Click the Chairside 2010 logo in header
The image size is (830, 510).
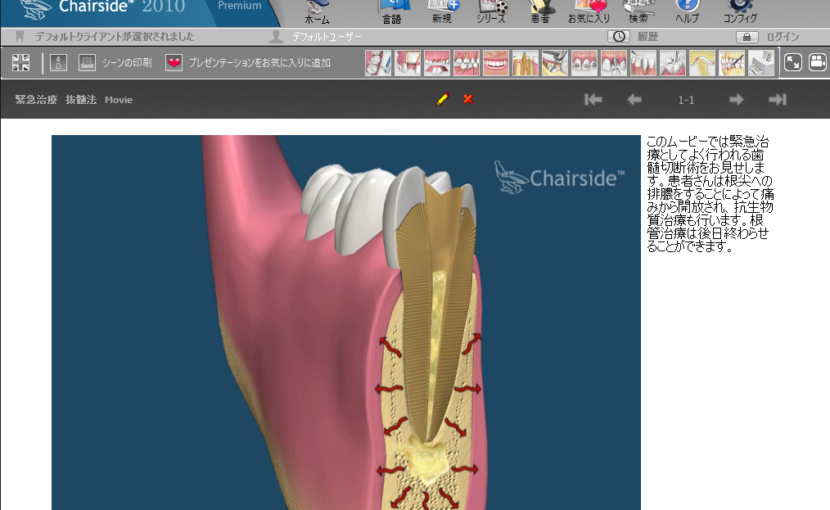tap(105, 8)
